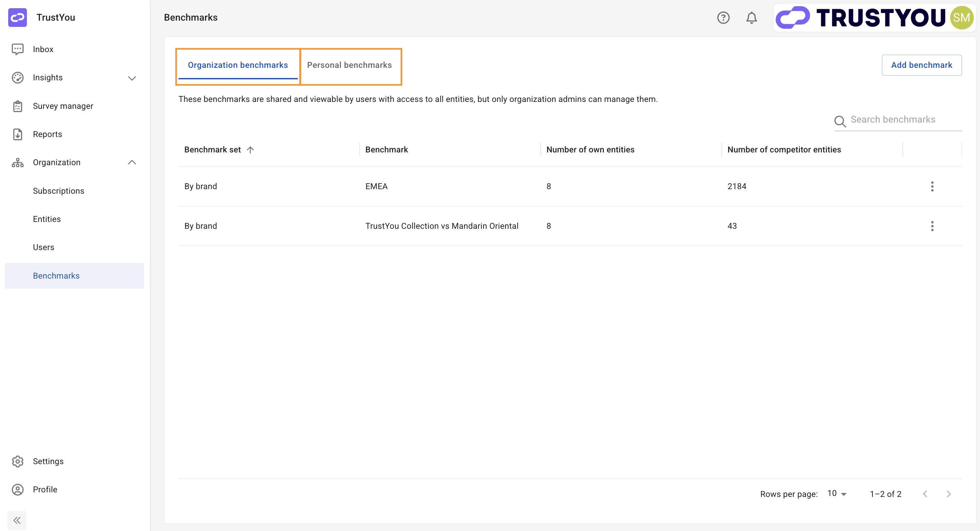This screenshot has height=531, width=980.
Task: Open three-dot menu for Mandarin Oriental row
Action: pos(932,226)
